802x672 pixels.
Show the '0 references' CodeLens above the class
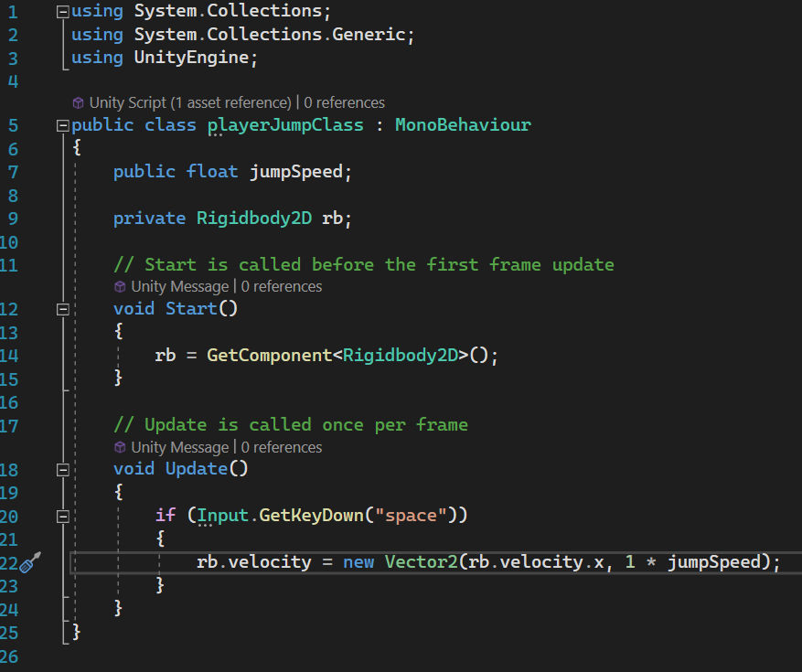(344, 102)
